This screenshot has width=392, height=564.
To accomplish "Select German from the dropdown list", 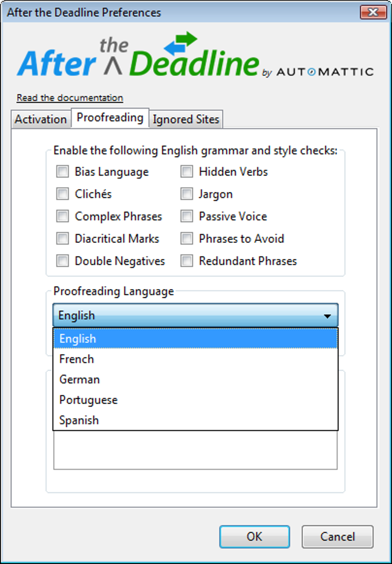I will [x=195, y=379].
